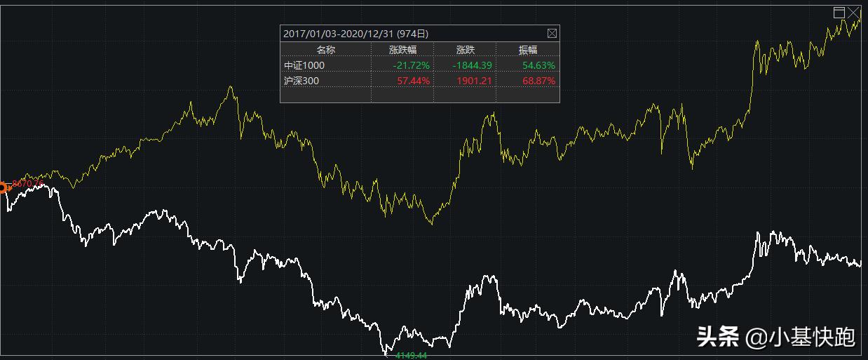Click the 57.44% change value
This screenshot has width=868, height=360.
click(x=414, y=81)
